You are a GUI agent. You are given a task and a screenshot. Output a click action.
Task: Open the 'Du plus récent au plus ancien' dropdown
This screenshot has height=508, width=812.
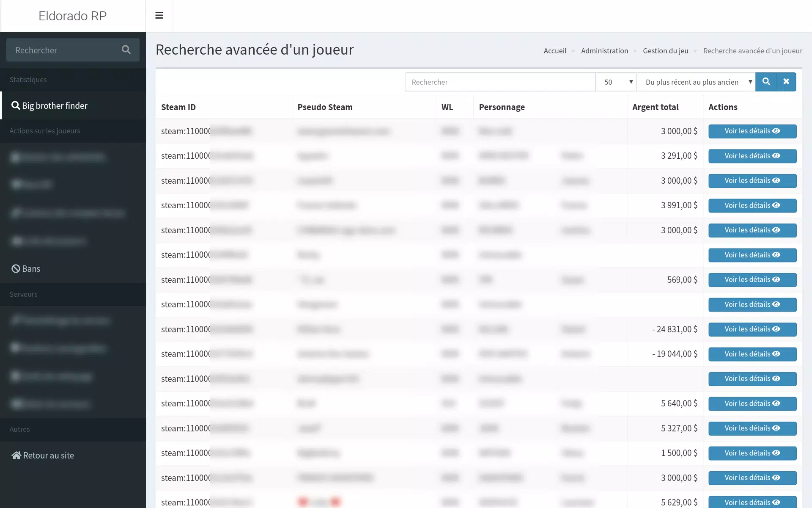click(696, 82)
